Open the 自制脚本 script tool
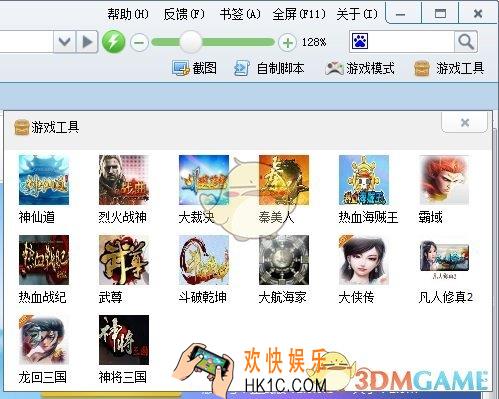Image resolution: width=499 pixels, height=399 pixels. click(x=269, y=68)
